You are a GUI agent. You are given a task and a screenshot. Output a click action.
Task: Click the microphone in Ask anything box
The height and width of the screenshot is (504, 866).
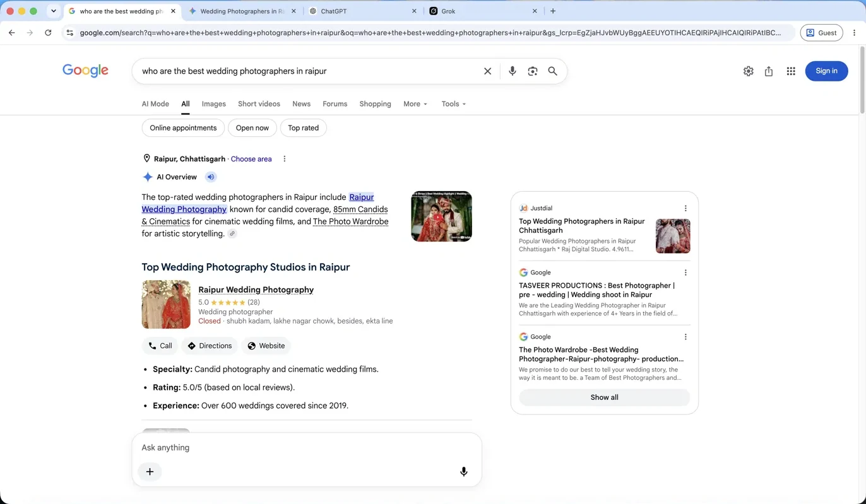463,472
